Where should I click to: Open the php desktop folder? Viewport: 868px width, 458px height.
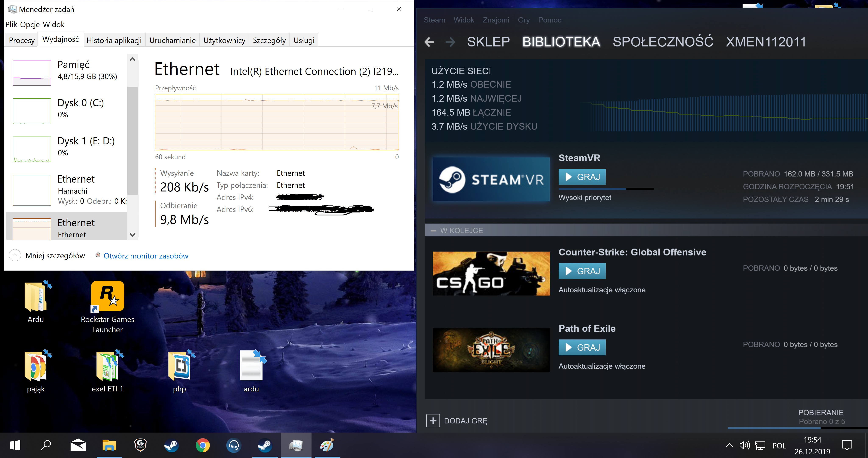coord(180,371)
